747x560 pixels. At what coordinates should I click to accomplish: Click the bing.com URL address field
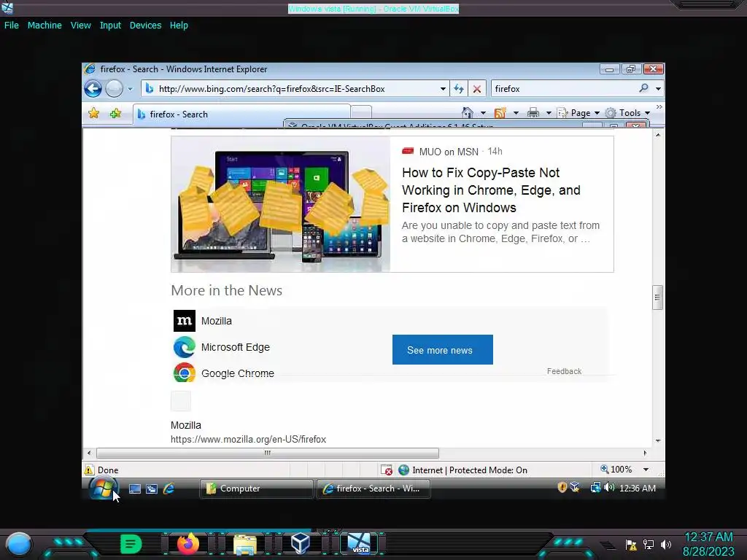295,88
